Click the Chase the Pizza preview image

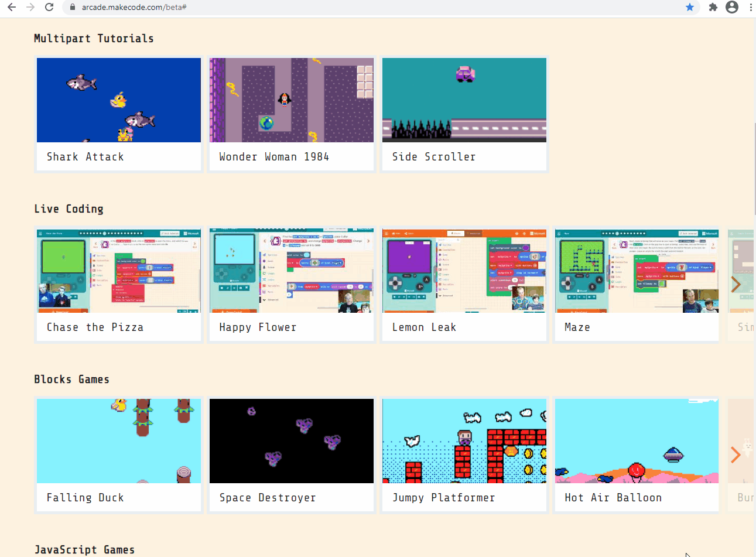point(118,270)
